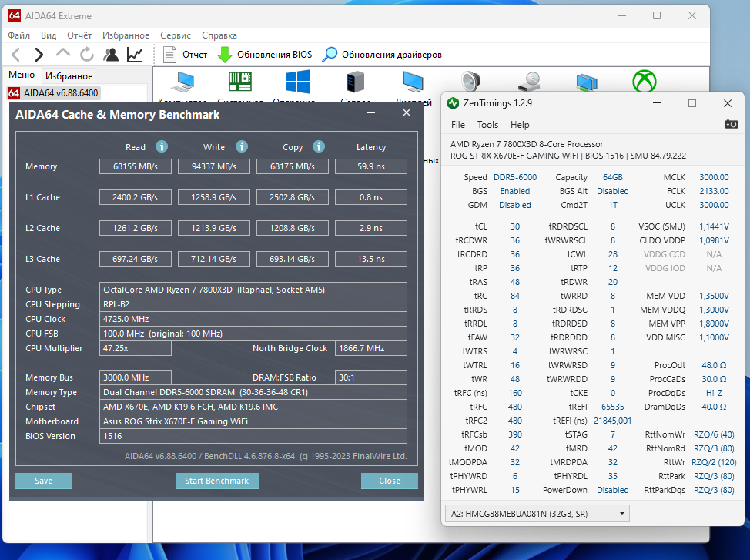Image resolution: width=750 pixels, height=560 pixels.
Task: Open ZenTimings Tools menu
Action: (487, 125)
